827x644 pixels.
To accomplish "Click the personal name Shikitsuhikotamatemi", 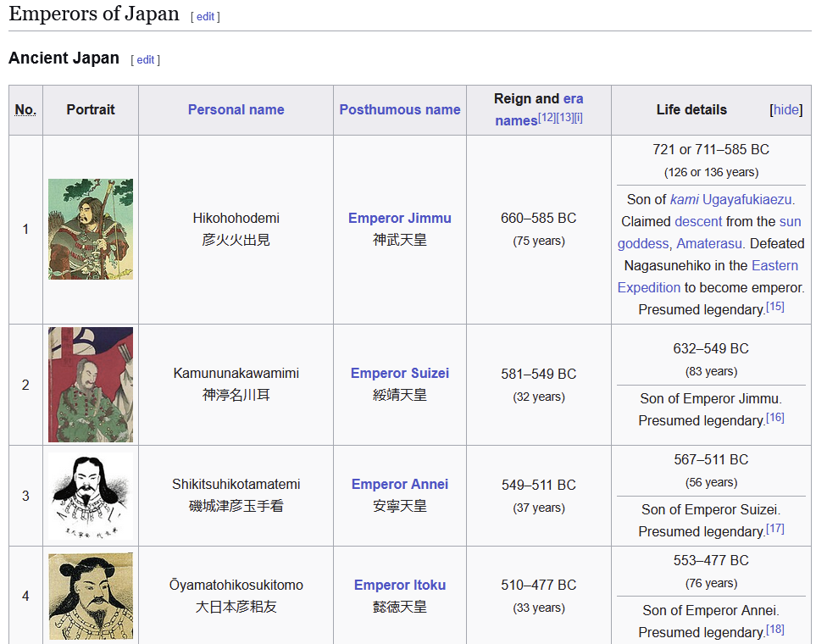I will [236, 484].
